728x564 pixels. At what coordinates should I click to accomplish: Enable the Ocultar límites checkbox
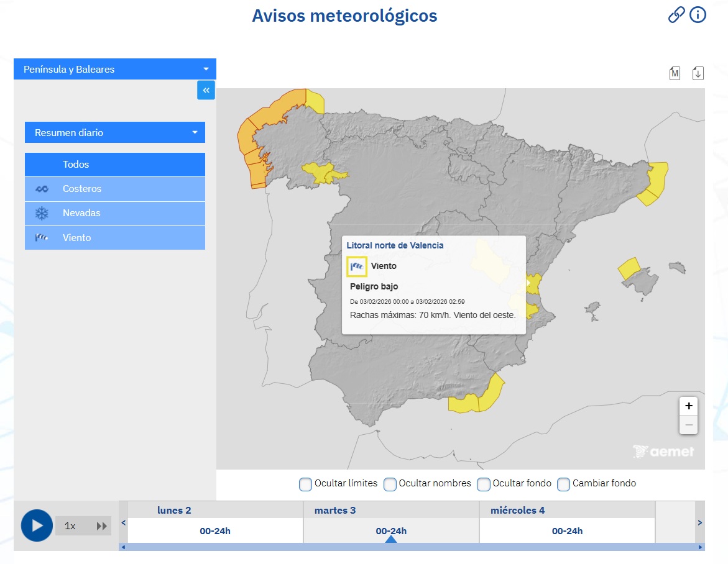pyautogui.click(x=305, y=484)
